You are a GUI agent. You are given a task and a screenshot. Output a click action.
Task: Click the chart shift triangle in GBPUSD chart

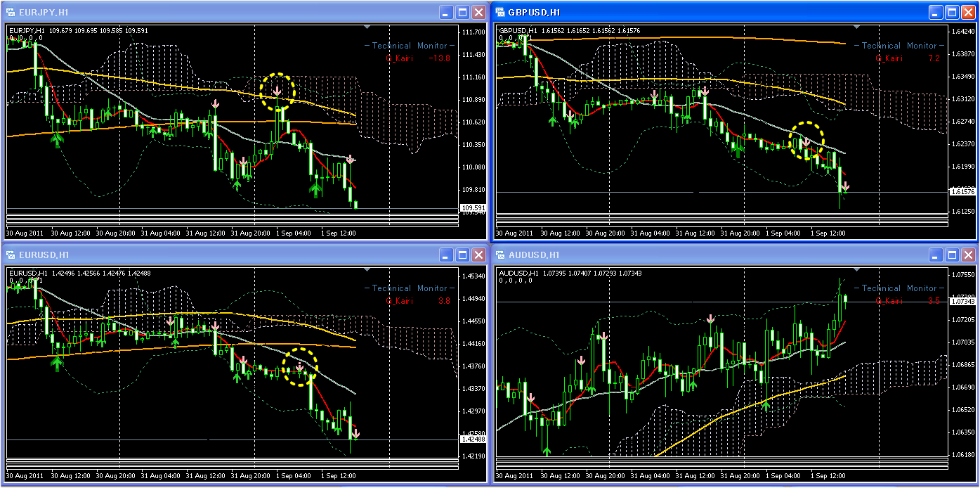coord(856,27)
